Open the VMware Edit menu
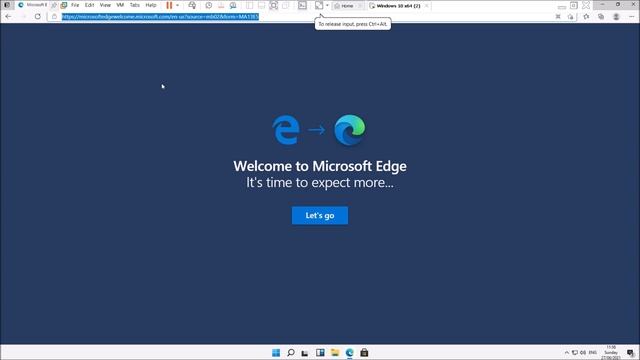640x360 pixels. click(x=89, y=5)
